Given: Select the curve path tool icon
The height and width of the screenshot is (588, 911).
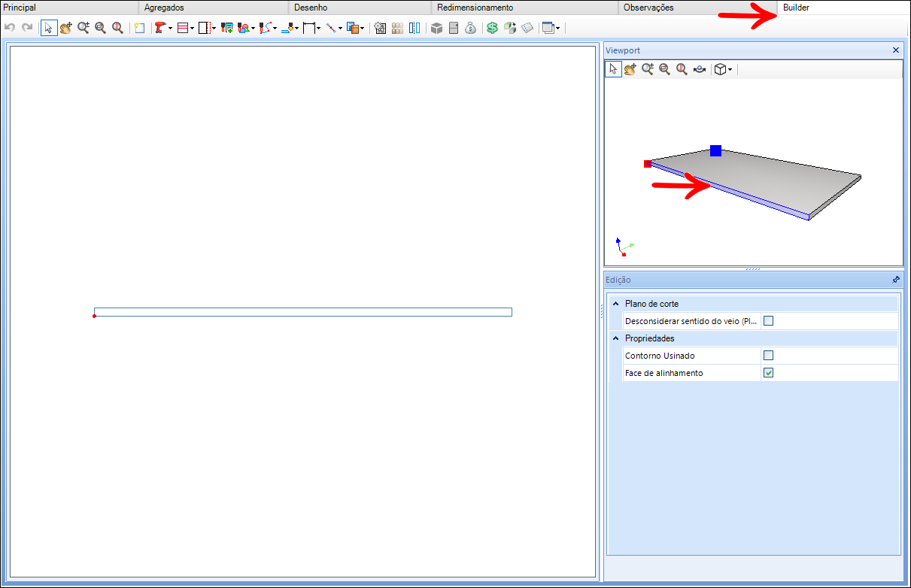Looking at the screenshot, I should tap(265, 28).
